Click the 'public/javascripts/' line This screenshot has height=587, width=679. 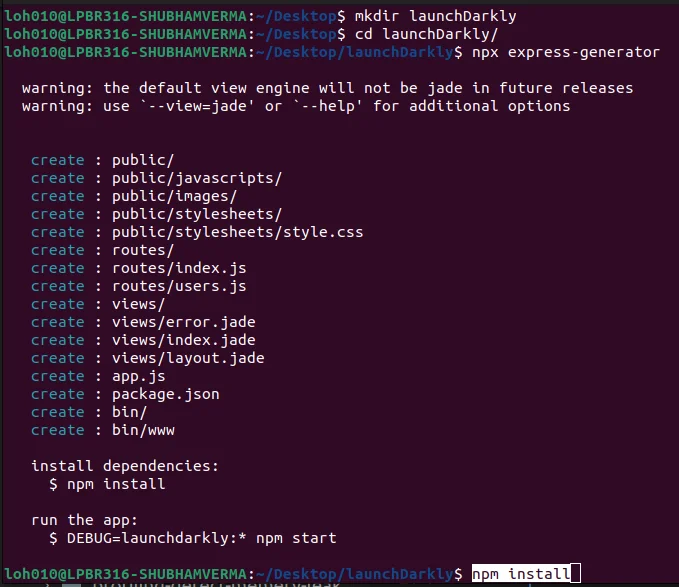pos(156,178)
